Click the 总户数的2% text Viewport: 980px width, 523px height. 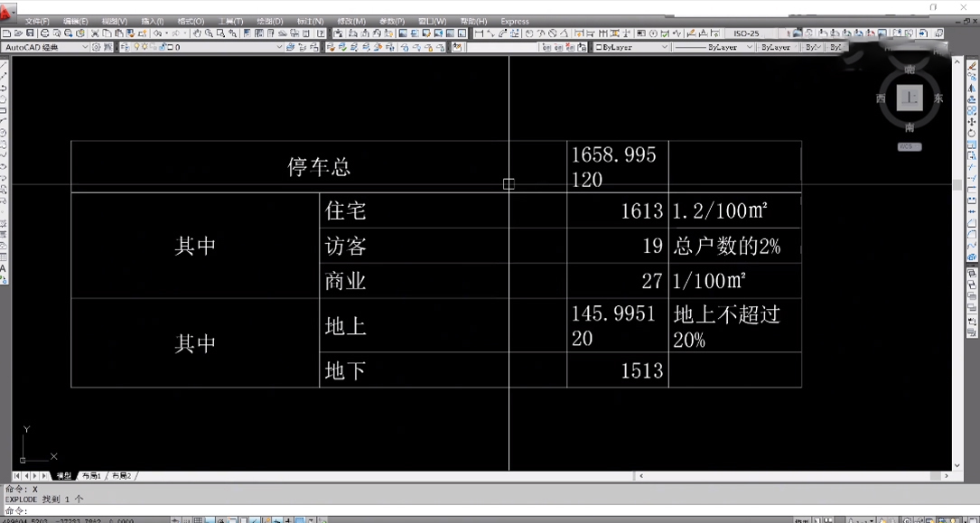(x=727, y=247)
